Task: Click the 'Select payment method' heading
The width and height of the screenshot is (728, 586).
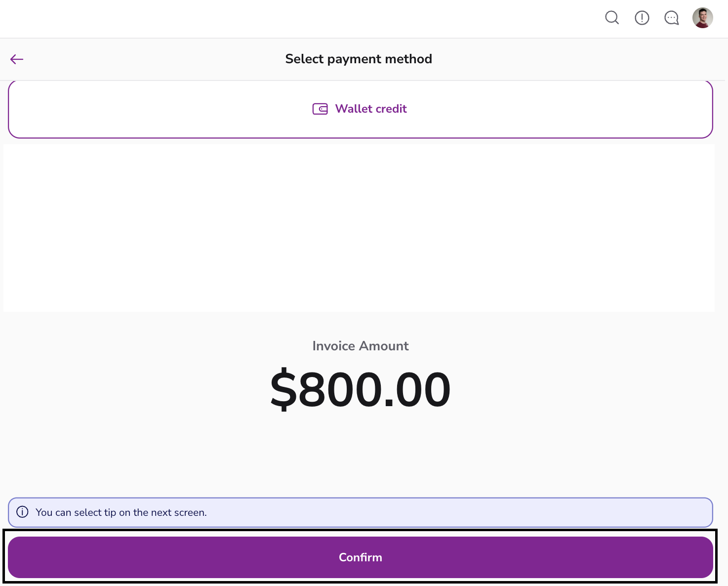Action: click(x=359, y=59)
